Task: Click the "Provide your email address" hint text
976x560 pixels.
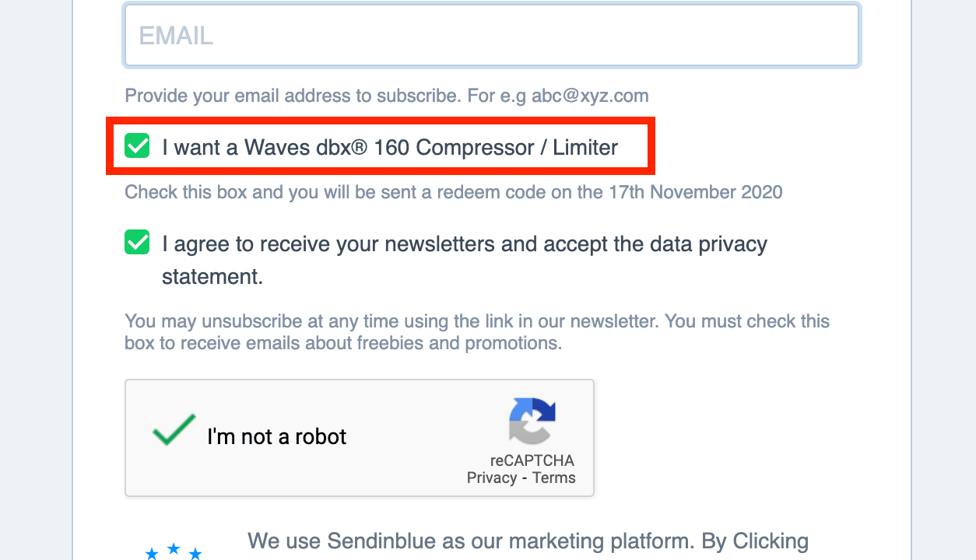Action: (327, 96)
